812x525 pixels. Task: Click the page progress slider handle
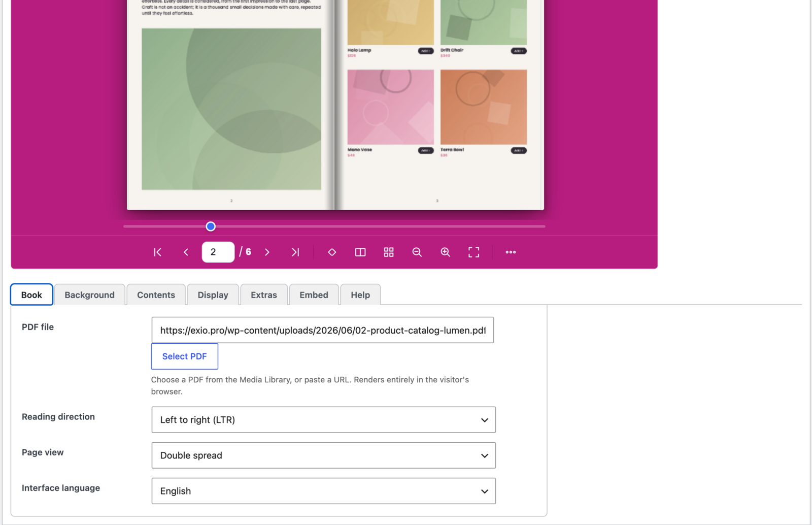[211, 226]
